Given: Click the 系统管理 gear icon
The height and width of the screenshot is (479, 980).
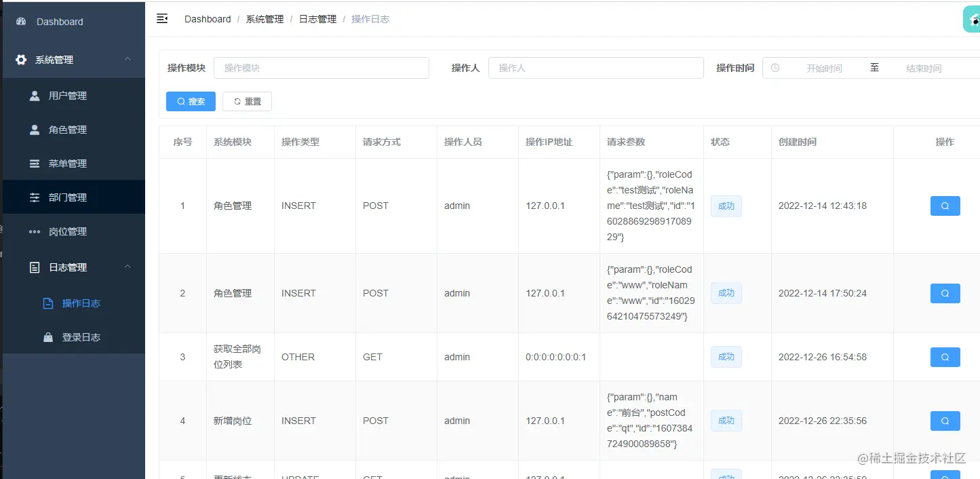Looking at the screenshot, I should point(21,60).
